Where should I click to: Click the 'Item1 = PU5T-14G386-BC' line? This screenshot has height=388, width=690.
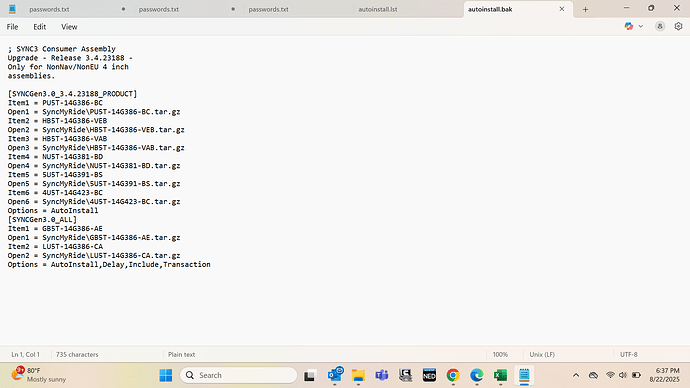(55, 102)
